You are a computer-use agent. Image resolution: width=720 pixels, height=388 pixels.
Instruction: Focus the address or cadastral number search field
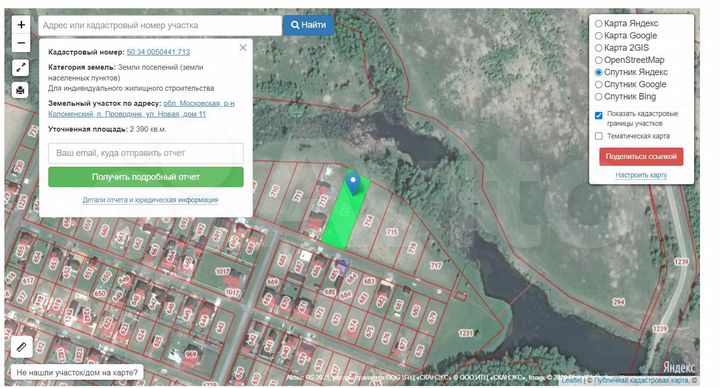(x=160, y=25)
